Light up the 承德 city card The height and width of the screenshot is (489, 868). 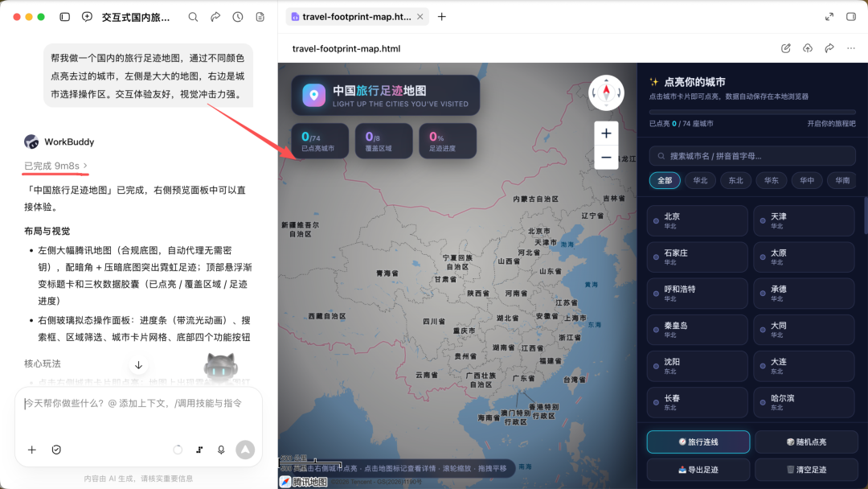(804, 293)
